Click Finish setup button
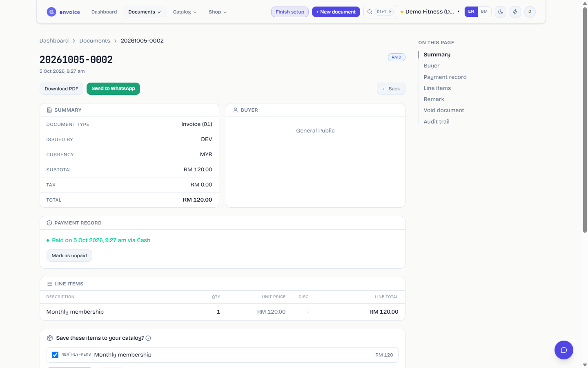 (290, 12)
